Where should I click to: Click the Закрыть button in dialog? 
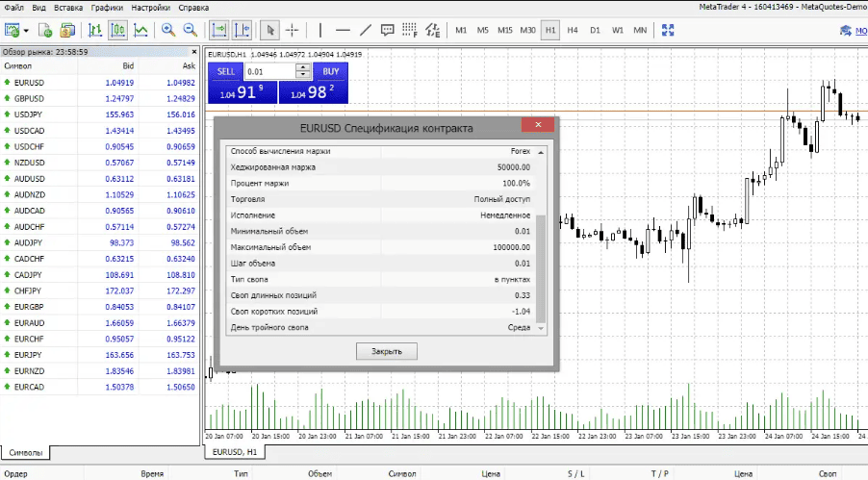(x=387, y=351)
